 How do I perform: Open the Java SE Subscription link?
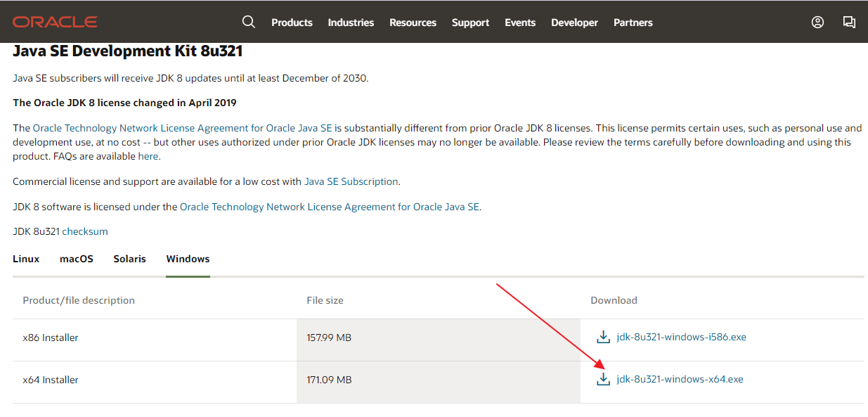(351, 181)
